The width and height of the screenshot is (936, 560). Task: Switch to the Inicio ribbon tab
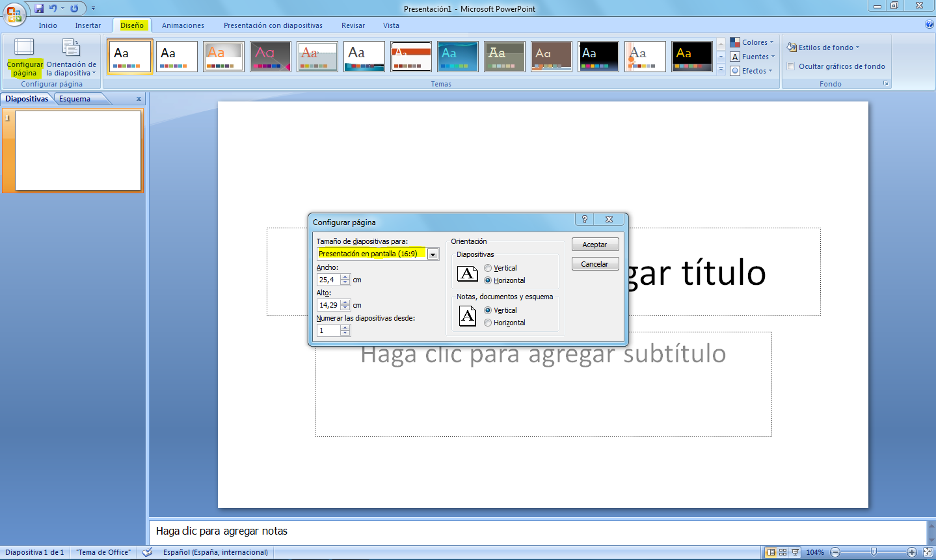[48, 25]
